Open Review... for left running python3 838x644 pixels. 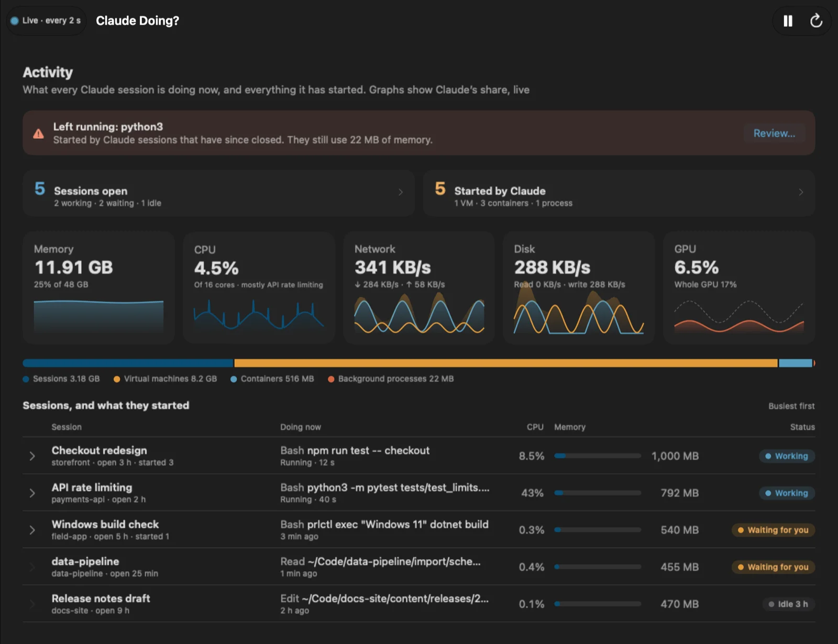point(774,133)
